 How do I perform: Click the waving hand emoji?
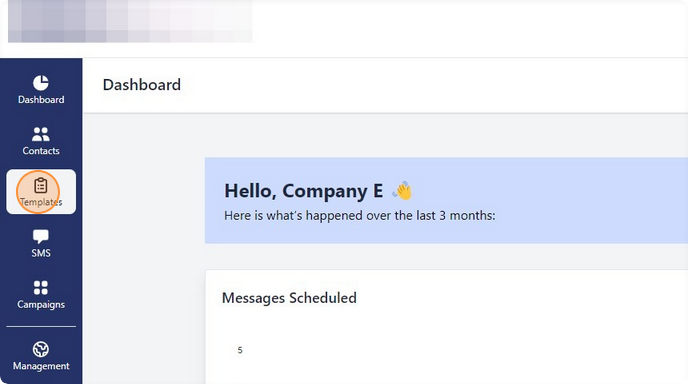(403, 191)
